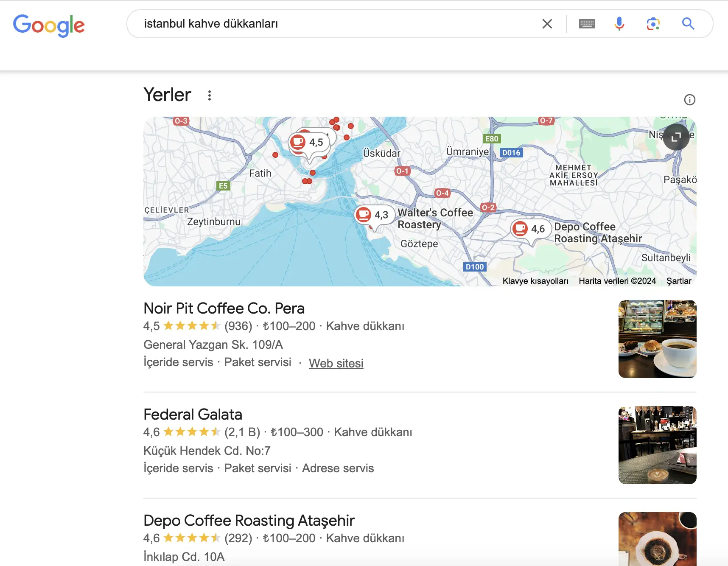Open Klavye kısayolları on the map
The height and width of the screenshot is (566, 728).
[535, 281]
